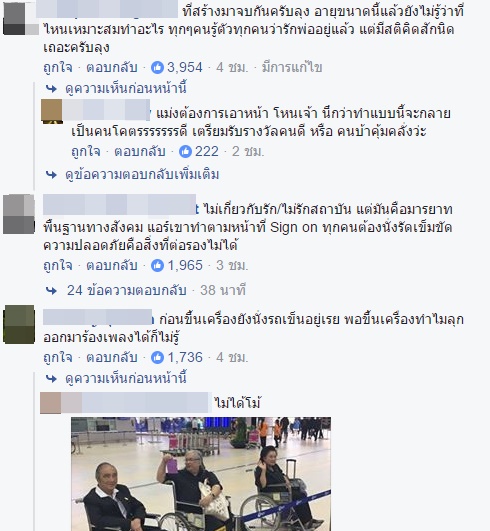Click the like thumb icon beside 222
This screenshot has height=531, width=490.
point(185,151)
